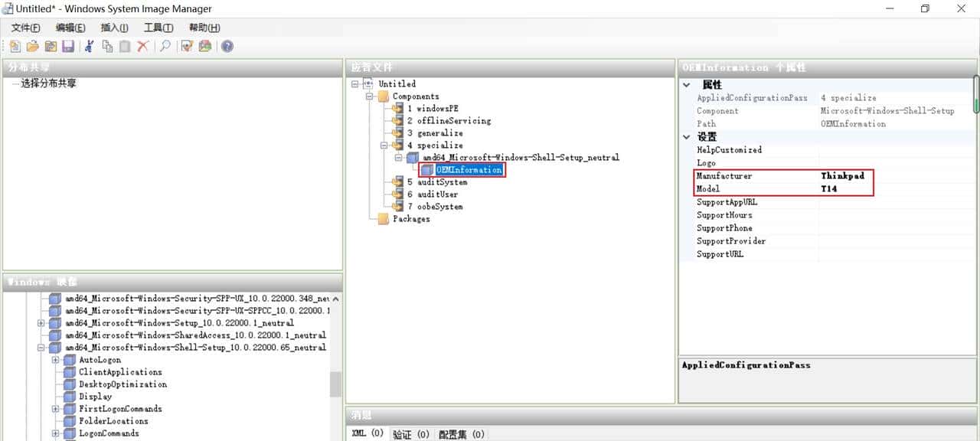Click the Cut scissors icon
The width and height of the screenshot is (980, 441).
(x=89, y=47)
